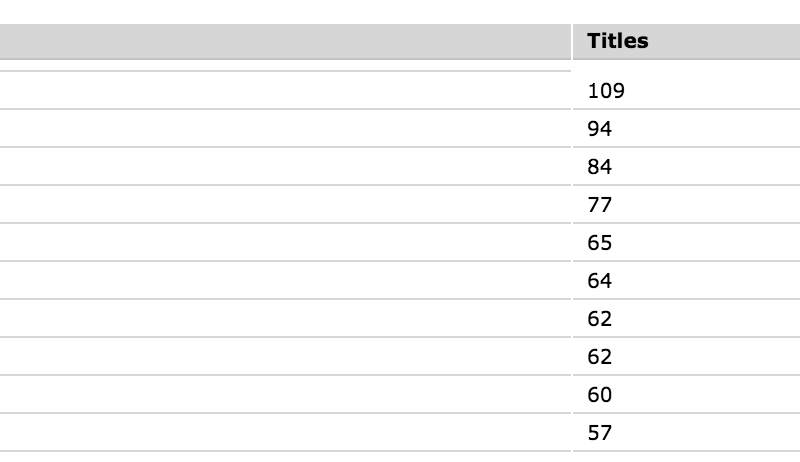Click the blank header cell beside Titles
The image size is (800, 462).
285,41
